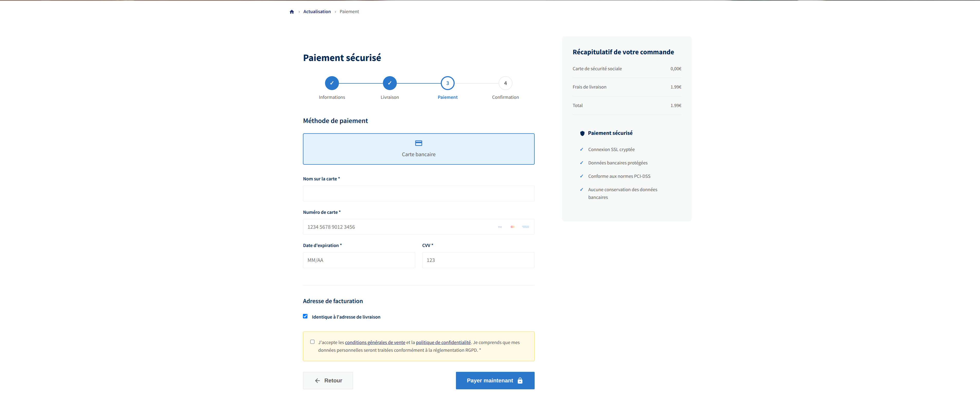Viewport: 980px width, 396px height.
Task: Click the shield icon beside Paiement sécurisé
Action: tap(582, 133)
